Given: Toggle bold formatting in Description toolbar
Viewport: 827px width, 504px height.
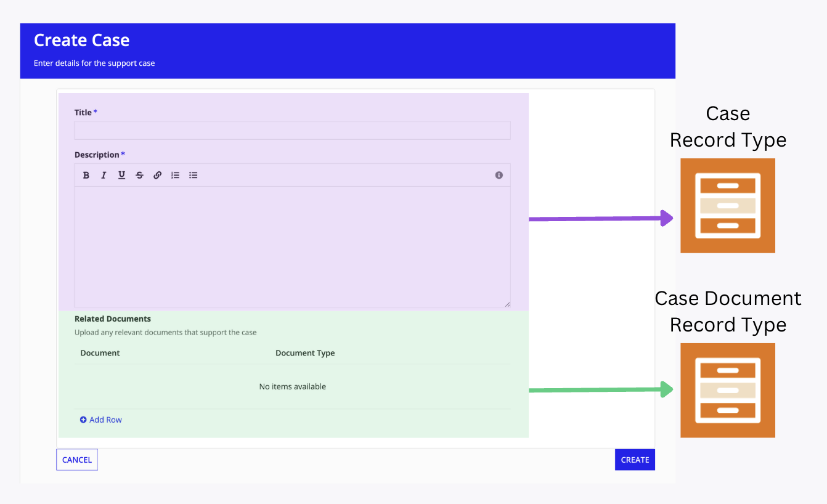Looking at the screenshot, I should 86,176.
